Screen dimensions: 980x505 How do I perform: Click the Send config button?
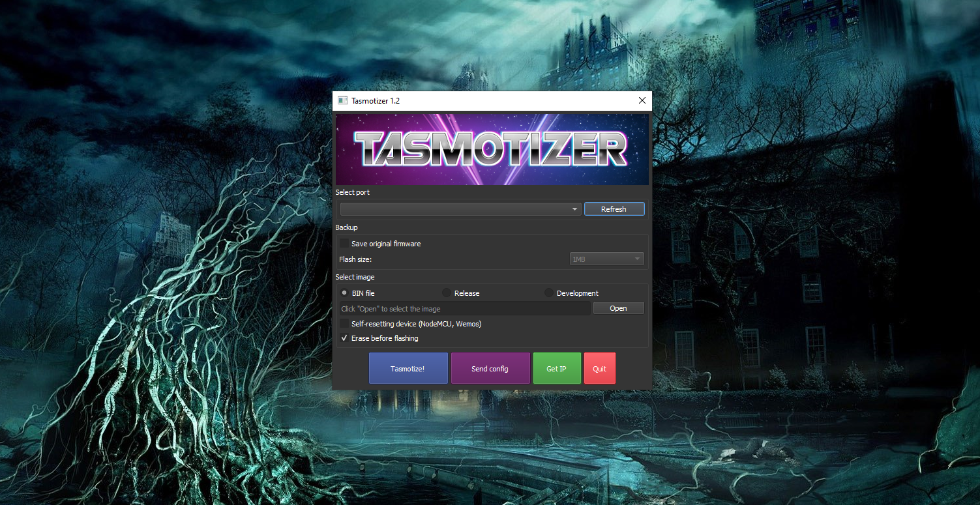pos(490,368)
